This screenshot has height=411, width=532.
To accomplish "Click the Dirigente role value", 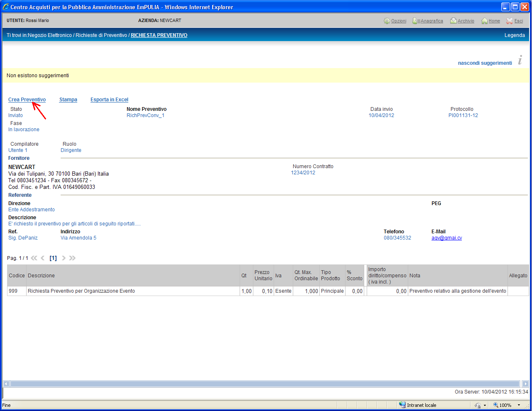I will click(x=71, y=150).
